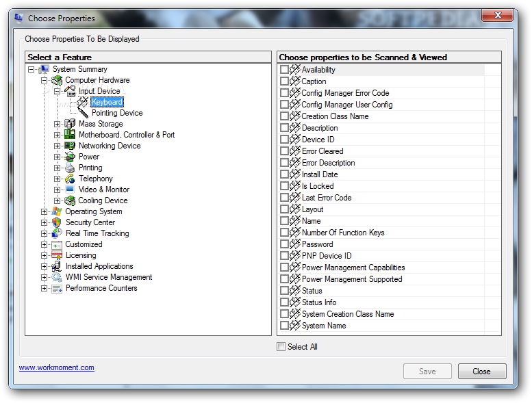Viewport: 532px width, 403px height.
Task: Click the Telephony icon
Action: pos(70,179)
